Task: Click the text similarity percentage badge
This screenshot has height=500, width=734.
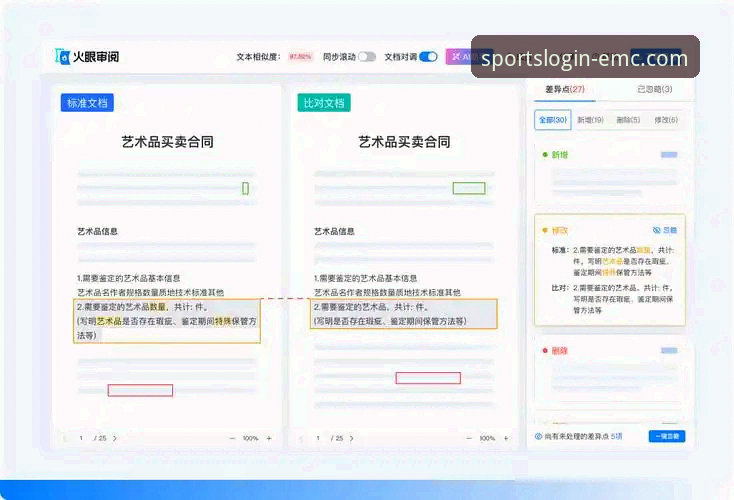Action: coord(300,57)
